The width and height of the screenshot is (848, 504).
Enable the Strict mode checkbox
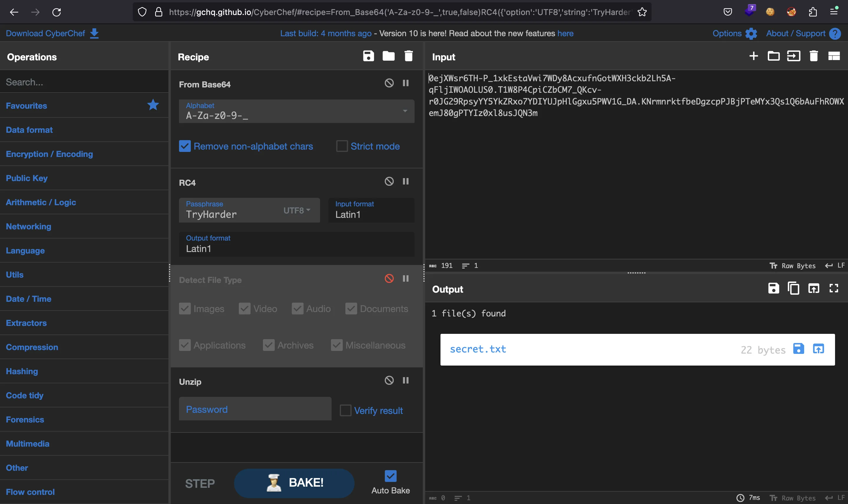coord(341,145)
